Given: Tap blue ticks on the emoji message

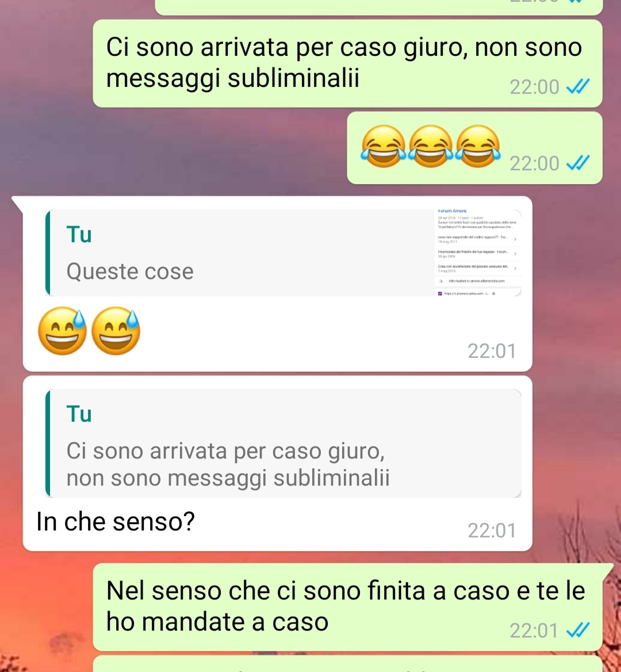Looking at the screenshot, I should [578, 163].
